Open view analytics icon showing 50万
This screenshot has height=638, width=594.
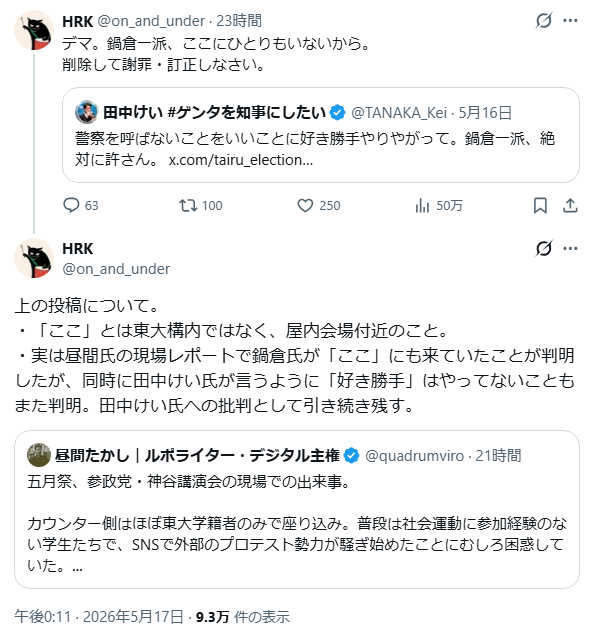(x=422, y=206)
